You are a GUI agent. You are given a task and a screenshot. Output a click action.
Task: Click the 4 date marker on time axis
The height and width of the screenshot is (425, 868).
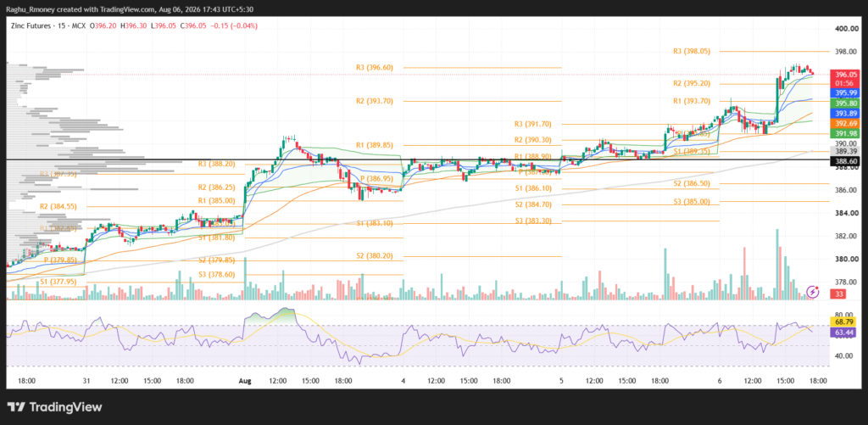coord(403,381)
